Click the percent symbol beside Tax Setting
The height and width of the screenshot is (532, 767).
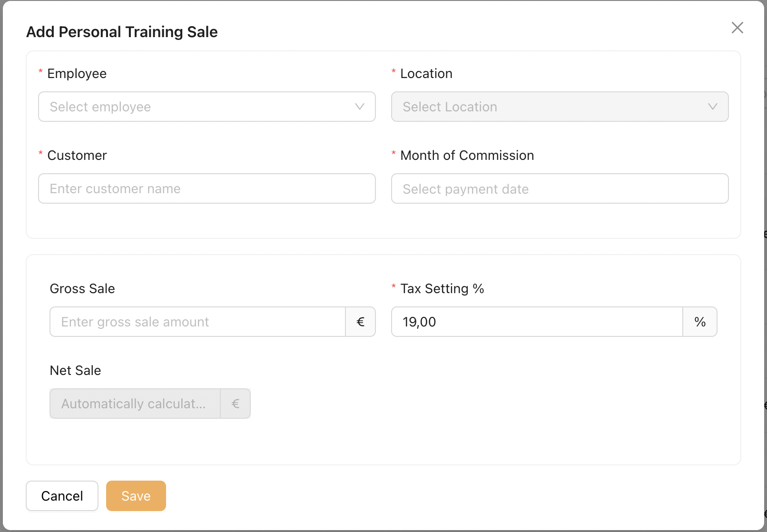699,322
